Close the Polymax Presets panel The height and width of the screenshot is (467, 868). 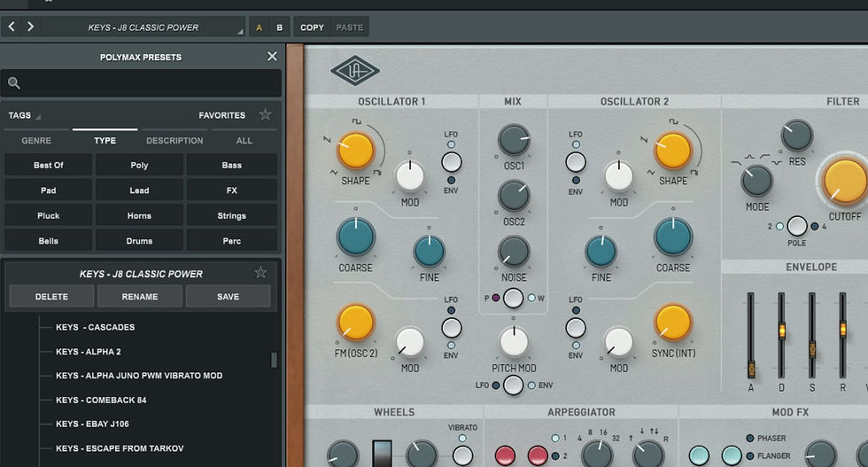click(x=272, y=57)
